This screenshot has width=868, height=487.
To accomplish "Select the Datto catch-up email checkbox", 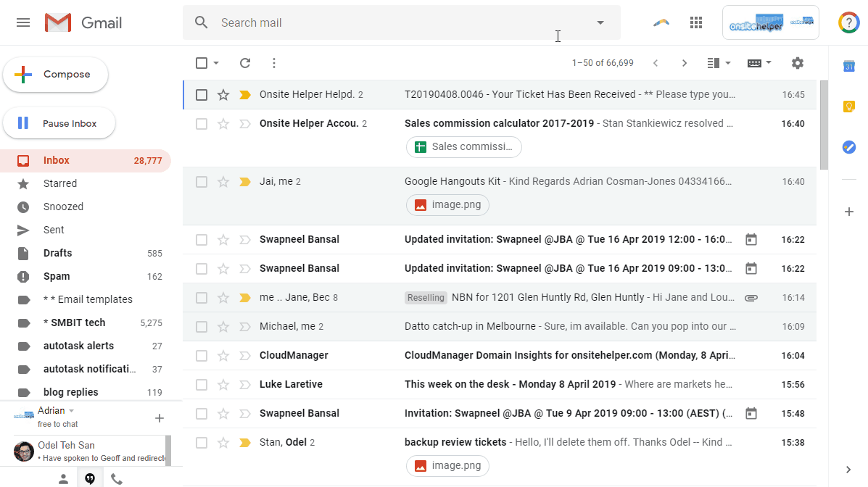I will 202,327.
